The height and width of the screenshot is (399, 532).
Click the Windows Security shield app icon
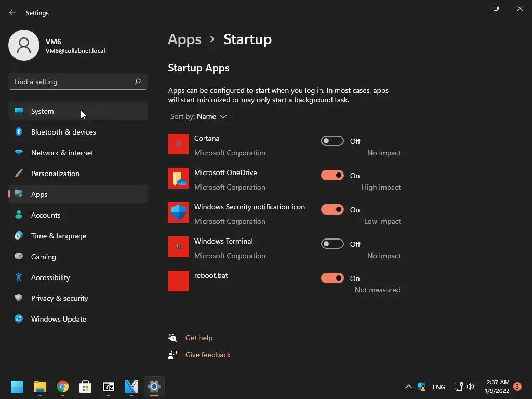pos(179,212)
